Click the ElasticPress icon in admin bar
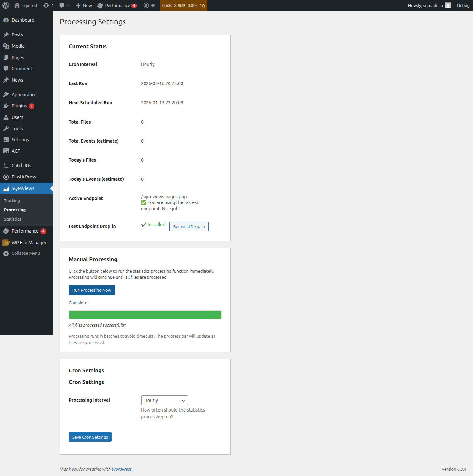Screen dimensions: 473x476 pos(146,5)
